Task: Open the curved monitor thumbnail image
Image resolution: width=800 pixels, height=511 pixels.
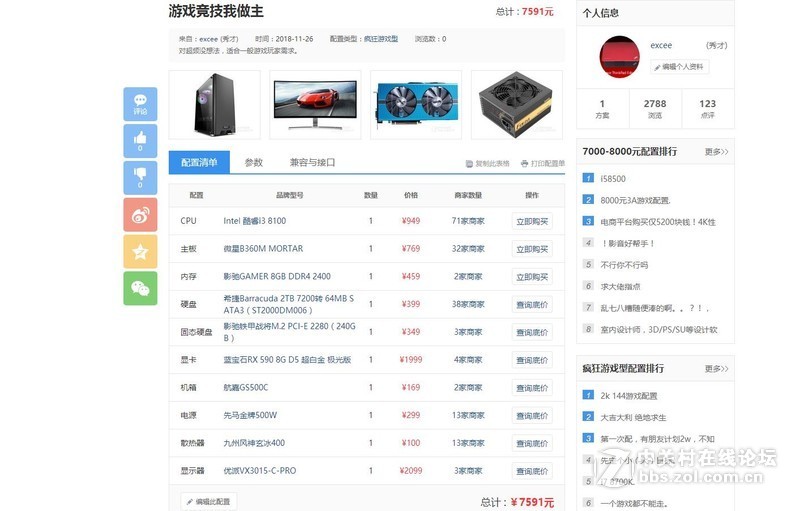Action: (315, 105)
